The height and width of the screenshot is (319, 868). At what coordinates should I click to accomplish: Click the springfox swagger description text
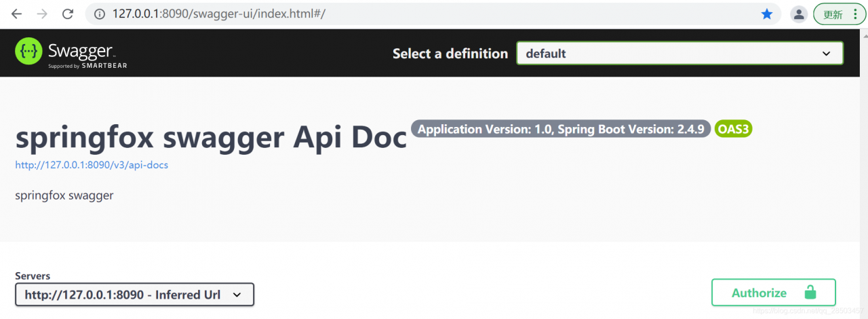(64, 195)
